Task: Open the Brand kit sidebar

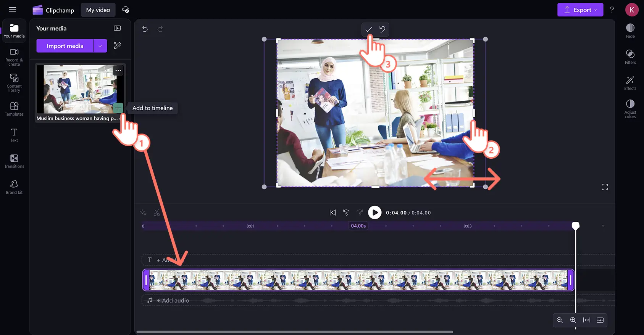Action: [14, 187]
